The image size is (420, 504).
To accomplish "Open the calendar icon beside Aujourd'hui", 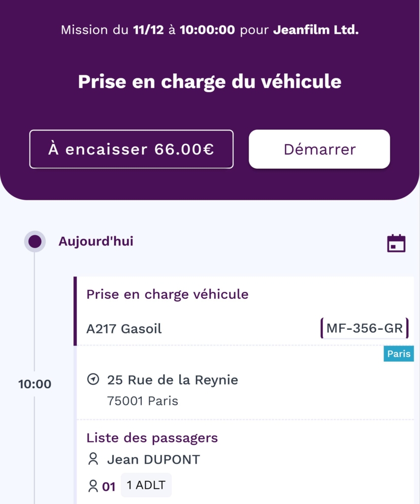I will coord(396,243).
